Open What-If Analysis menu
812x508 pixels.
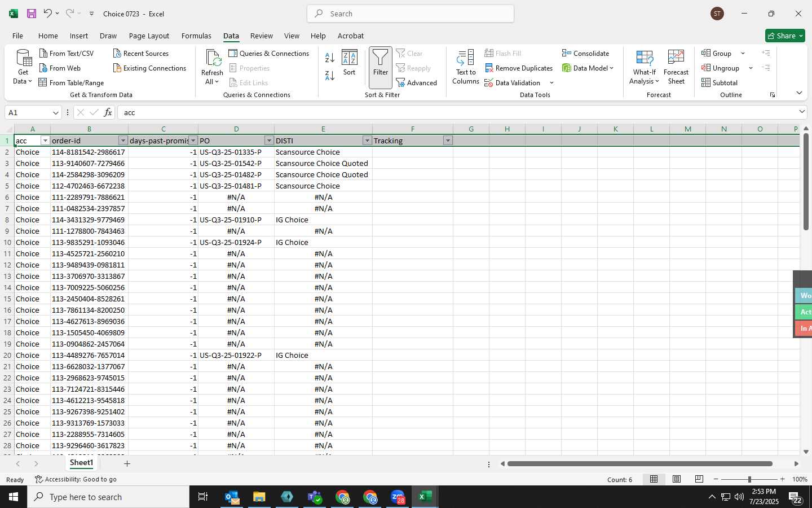(645, 67)
